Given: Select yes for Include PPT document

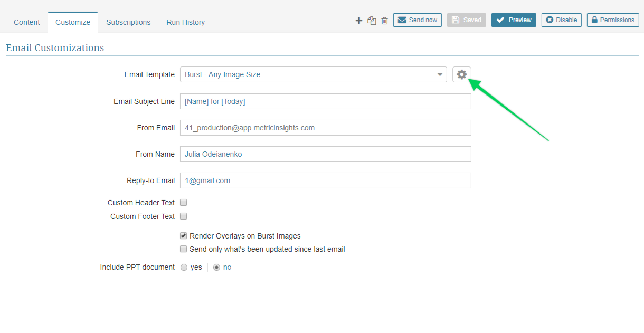Looking at the screenshot, I should 184,268.
